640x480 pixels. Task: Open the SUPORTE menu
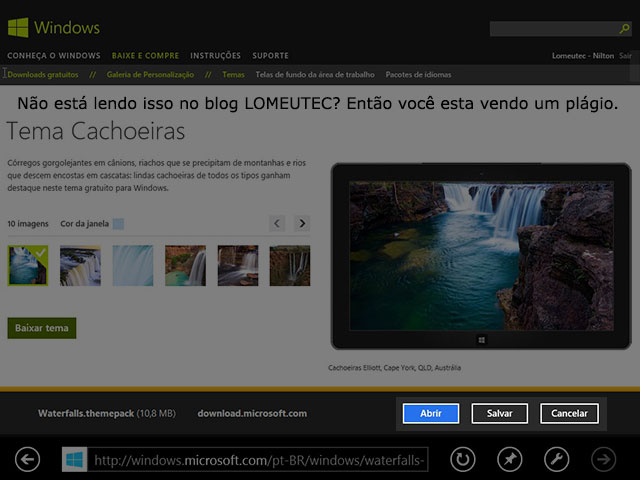[270, 56]
